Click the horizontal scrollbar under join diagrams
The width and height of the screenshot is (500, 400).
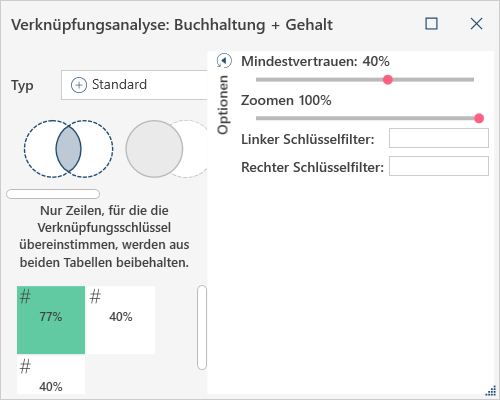[53, 194]
